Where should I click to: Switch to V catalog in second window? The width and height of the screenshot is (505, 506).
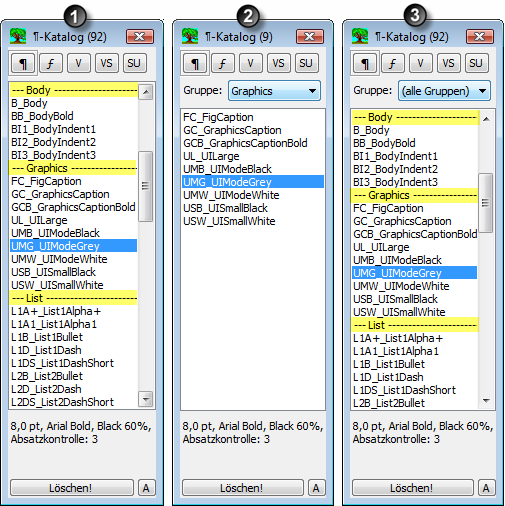click(x=250, y=63)
